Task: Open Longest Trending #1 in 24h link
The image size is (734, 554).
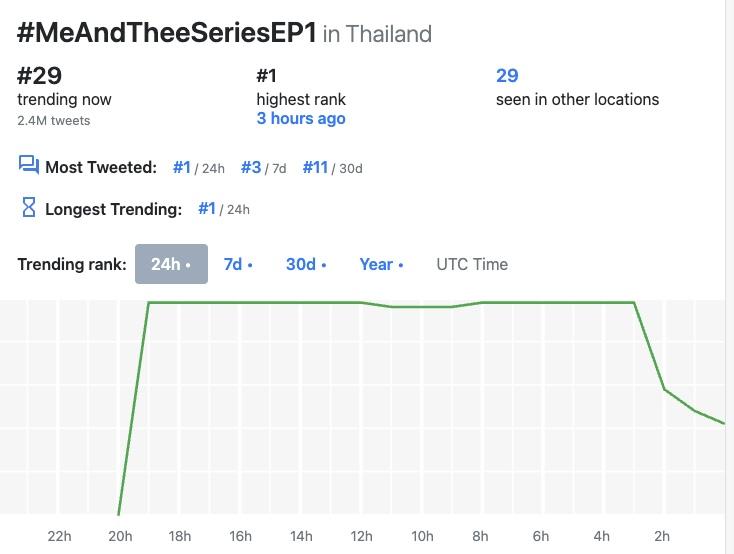Action: click(x=207, y=209)
